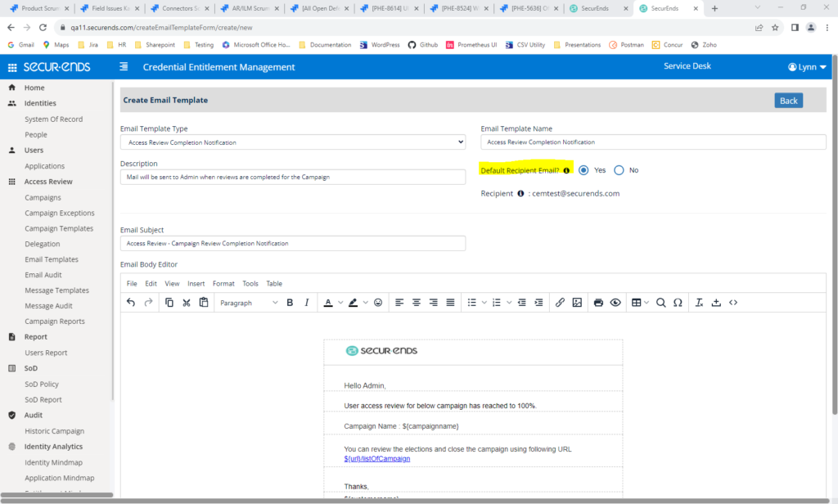Viewport: 838px width, 504px height.
Task: Open the Lynn user account menu
Action: pos(807,67)
